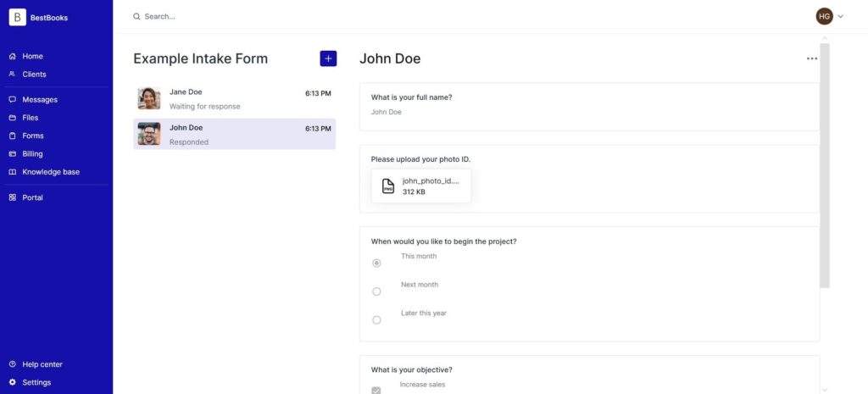The width and height of the screenshot is (868, 394).
Task: Click the "What is your full name?" question
Action: (x=411, y=97)
